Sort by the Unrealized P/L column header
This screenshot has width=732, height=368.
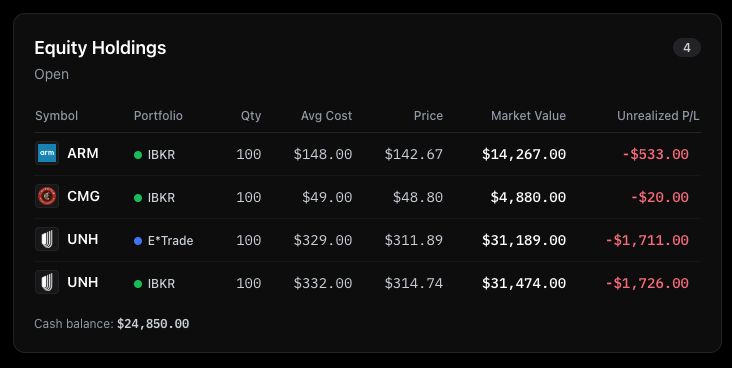click(658, 116)
